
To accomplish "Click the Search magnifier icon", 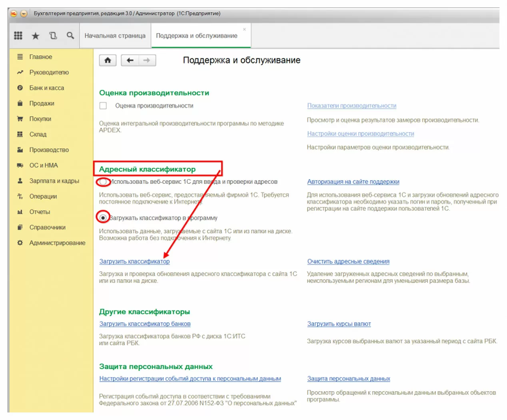I will (70, 36).
